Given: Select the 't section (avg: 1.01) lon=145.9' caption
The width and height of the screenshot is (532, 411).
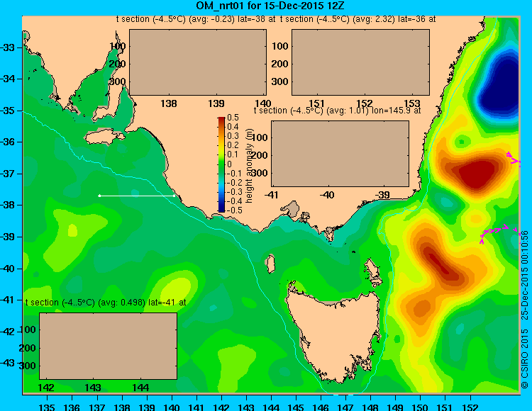Looking at the screenshot, I should click(337, 111).
